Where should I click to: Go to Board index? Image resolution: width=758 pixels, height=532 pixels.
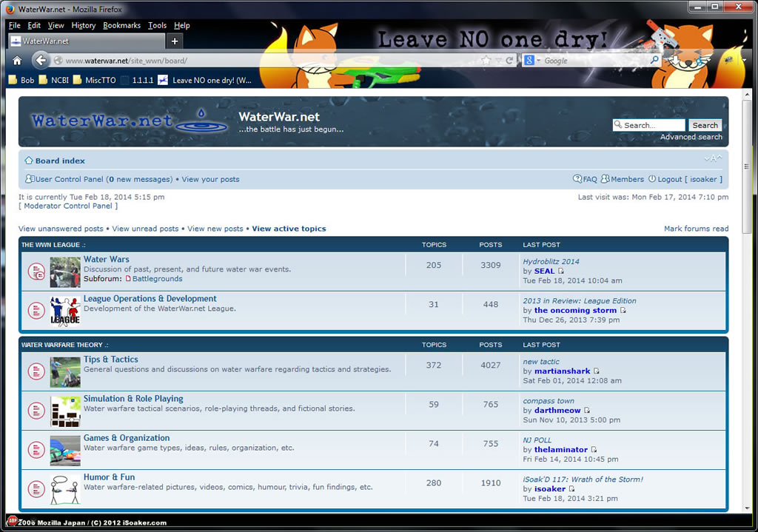point(60,161)
